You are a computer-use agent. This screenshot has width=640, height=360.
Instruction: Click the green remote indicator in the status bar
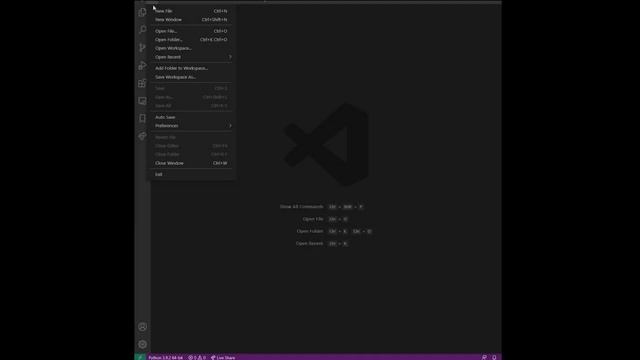point(140,357)
